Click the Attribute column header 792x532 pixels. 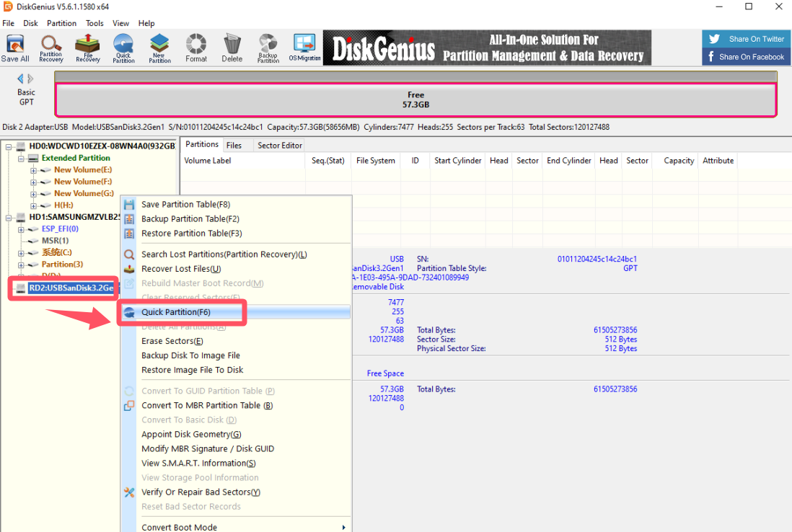click(718, 161)
